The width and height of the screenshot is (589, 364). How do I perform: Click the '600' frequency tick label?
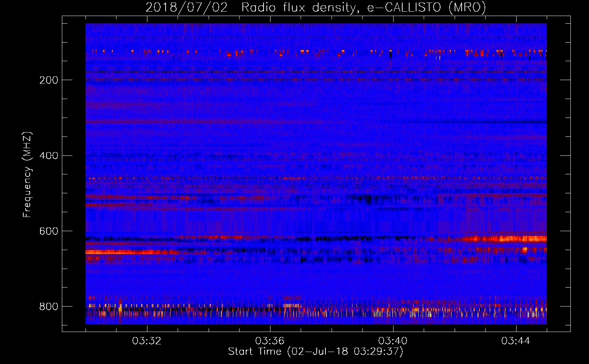pyautogui.click(x=49, y=231)
